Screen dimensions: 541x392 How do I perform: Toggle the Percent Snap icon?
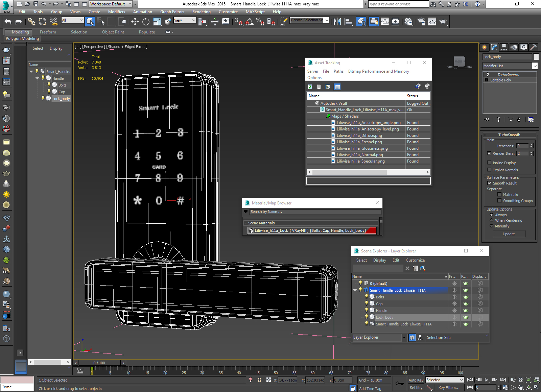pos(260,22)
